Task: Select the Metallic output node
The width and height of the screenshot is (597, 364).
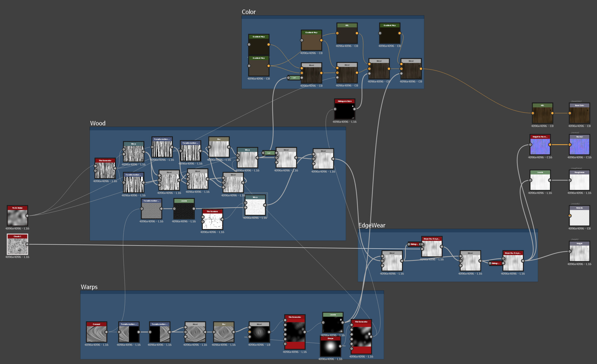Action: point(579,216)
